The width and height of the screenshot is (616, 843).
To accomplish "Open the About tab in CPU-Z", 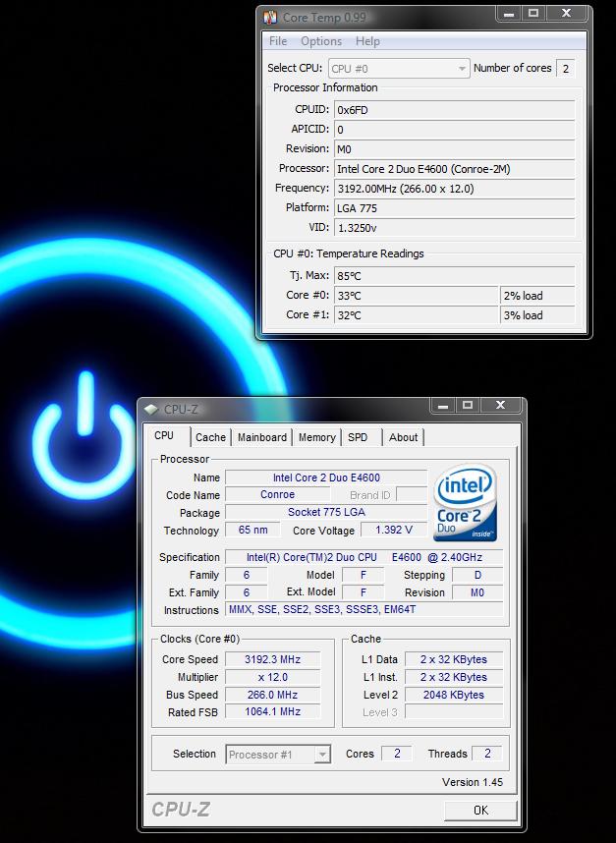I will tap(403, 437).
